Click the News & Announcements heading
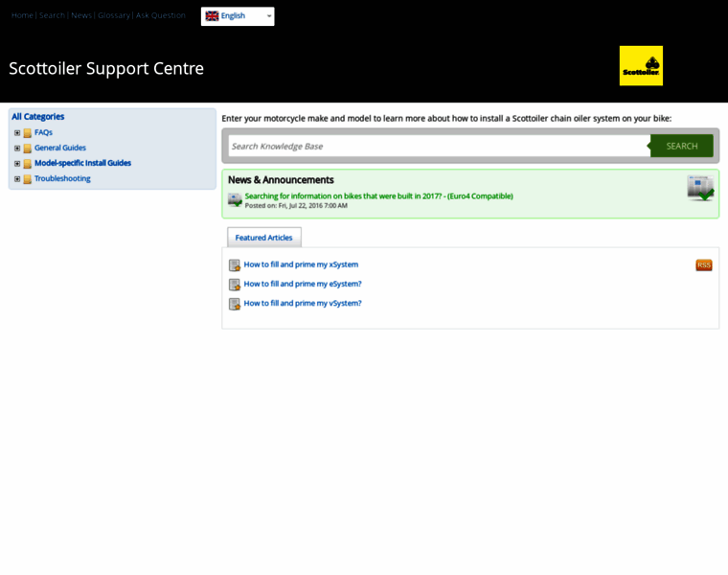The height and width of the screenshot is (575, 728). click(281, 180)
